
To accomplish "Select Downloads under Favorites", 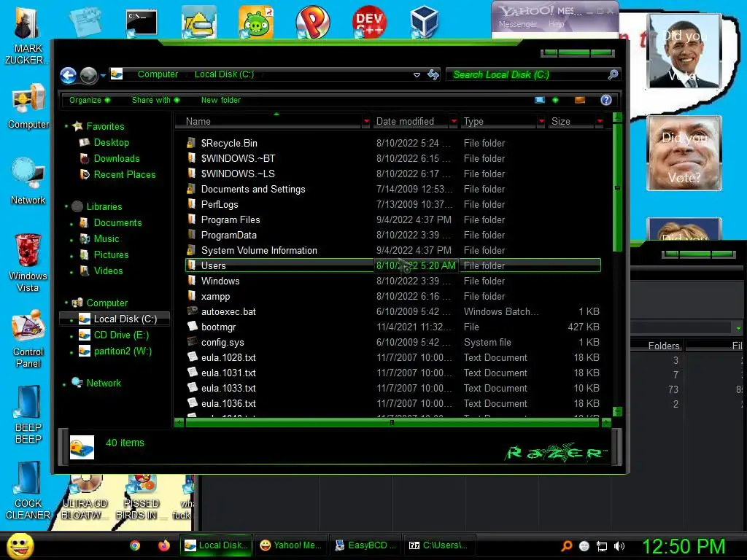I will point(116,158).
